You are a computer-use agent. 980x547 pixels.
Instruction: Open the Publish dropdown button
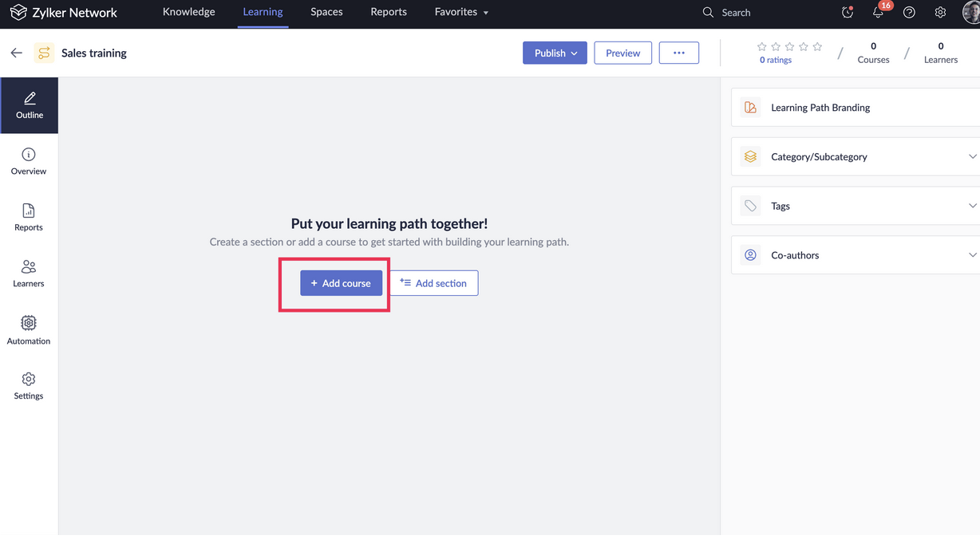pos(555,53)
